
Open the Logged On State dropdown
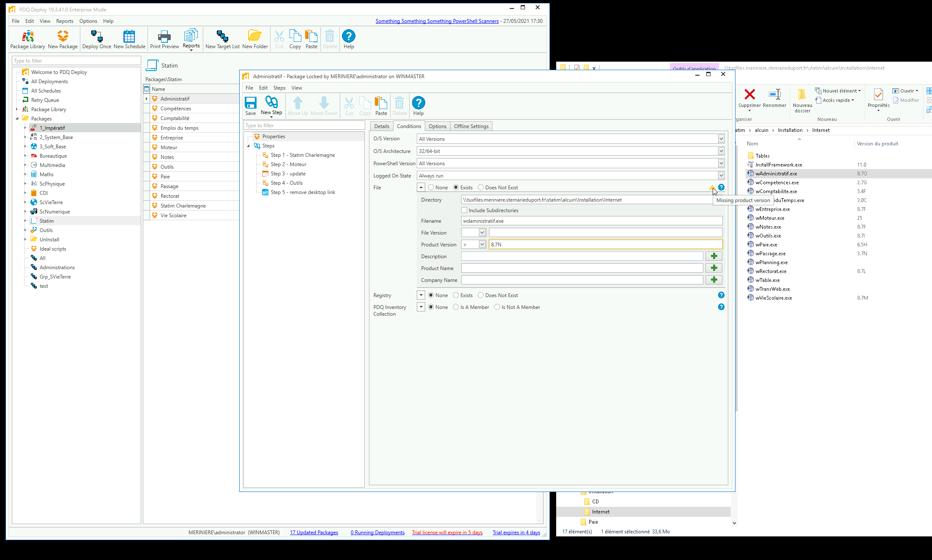tap(721, 175)
